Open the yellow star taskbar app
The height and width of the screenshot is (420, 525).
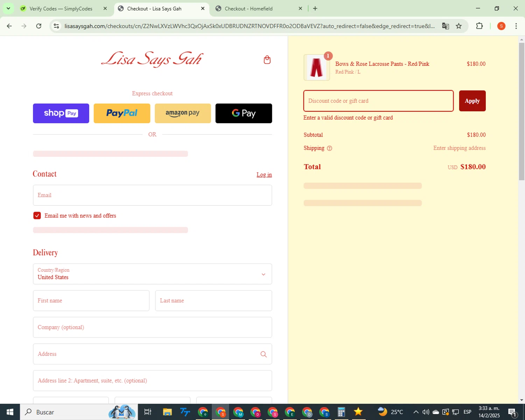[x=358, y=412]
